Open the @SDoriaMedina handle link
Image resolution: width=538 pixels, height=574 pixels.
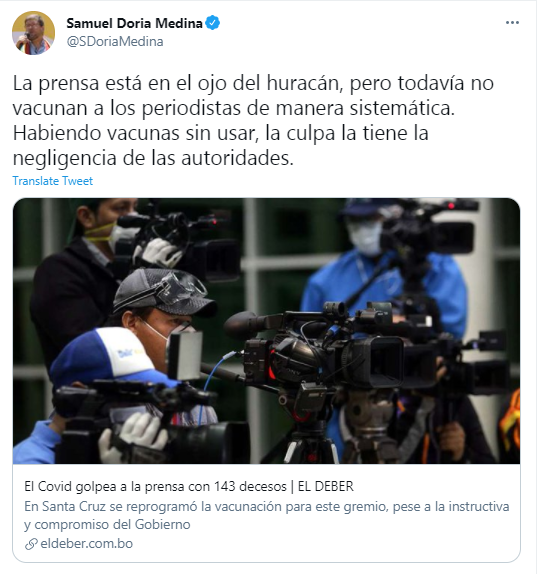coord(115,41)
